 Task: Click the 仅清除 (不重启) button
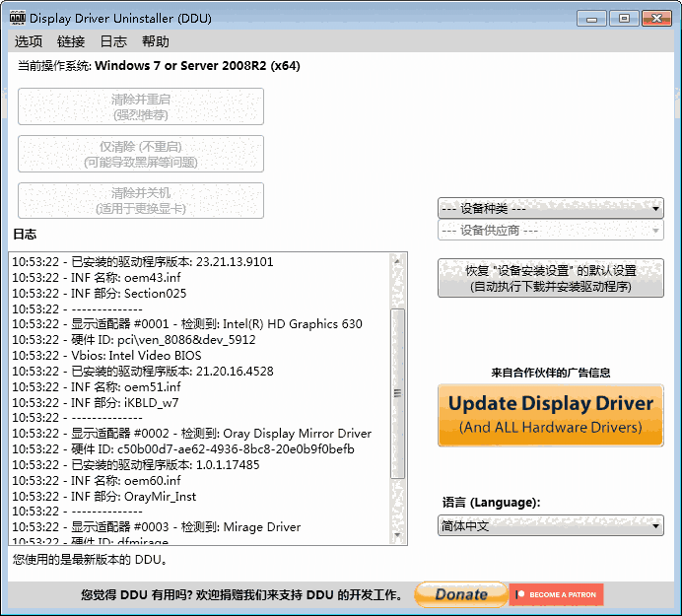pos(141,154)
